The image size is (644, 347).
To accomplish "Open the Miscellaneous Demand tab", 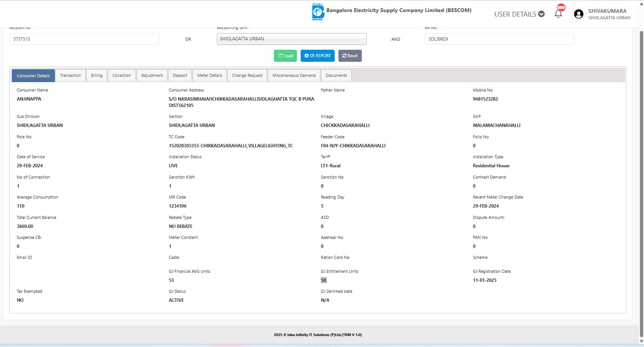I will [294, 75].
